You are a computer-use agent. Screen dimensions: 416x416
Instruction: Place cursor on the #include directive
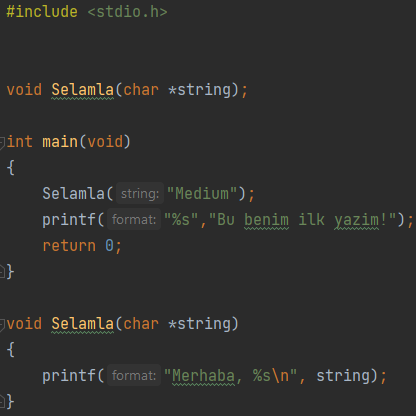[42, 12]
